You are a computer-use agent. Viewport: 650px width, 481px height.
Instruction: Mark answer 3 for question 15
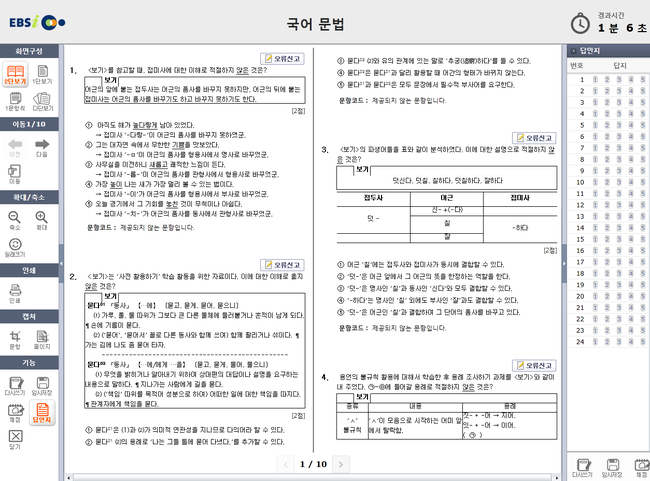tap(618, 239)
